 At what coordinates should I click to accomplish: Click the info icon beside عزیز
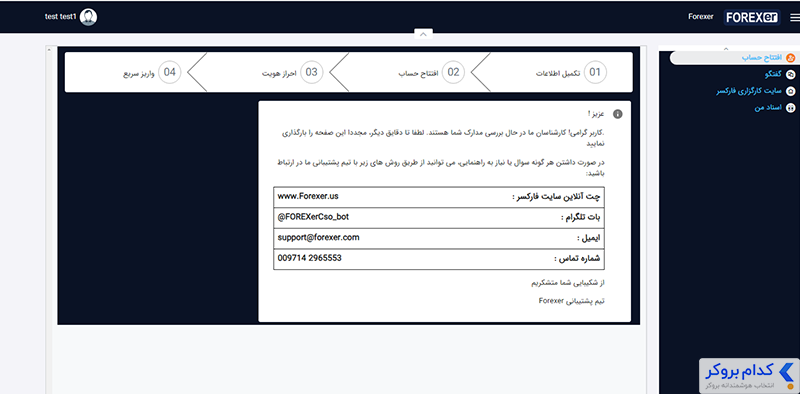pyautogui.click(x=617, y=114)
